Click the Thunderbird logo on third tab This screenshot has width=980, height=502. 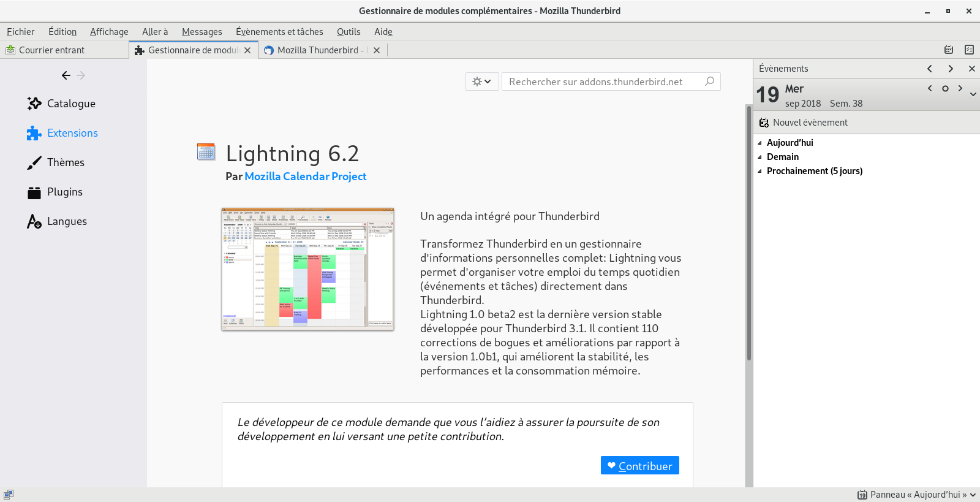click(x=268, y=50)
